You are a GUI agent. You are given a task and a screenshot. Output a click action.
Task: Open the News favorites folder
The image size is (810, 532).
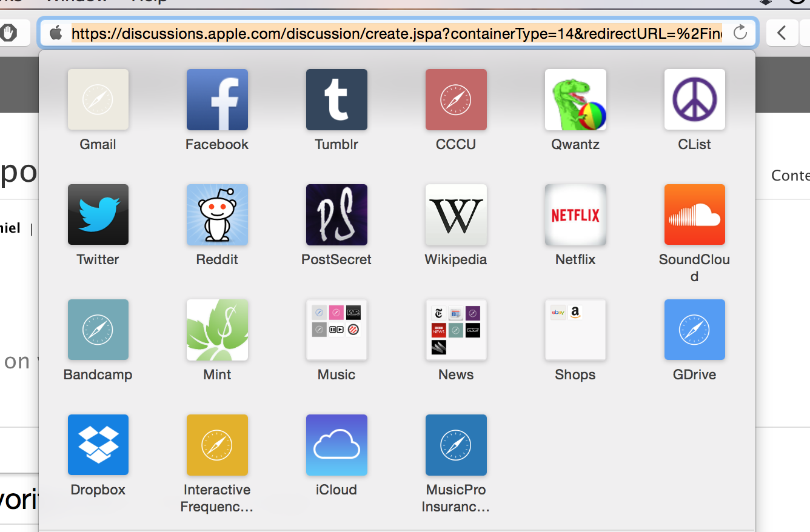(x=456, y=330)
